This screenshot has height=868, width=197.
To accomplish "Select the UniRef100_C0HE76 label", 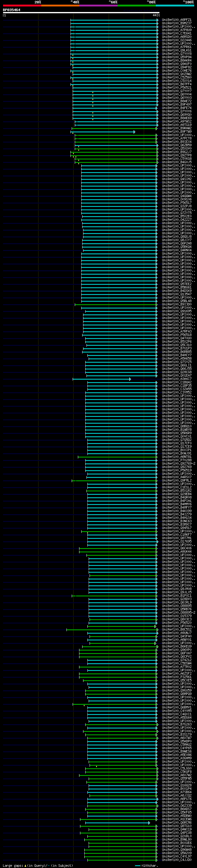I will click(176, 71).
